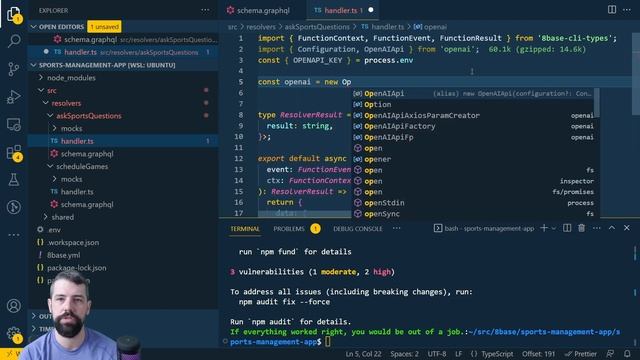Open schema.graphql under scheduleGames
The width and height of the screenshot is (640, 360).
point(87,204)
